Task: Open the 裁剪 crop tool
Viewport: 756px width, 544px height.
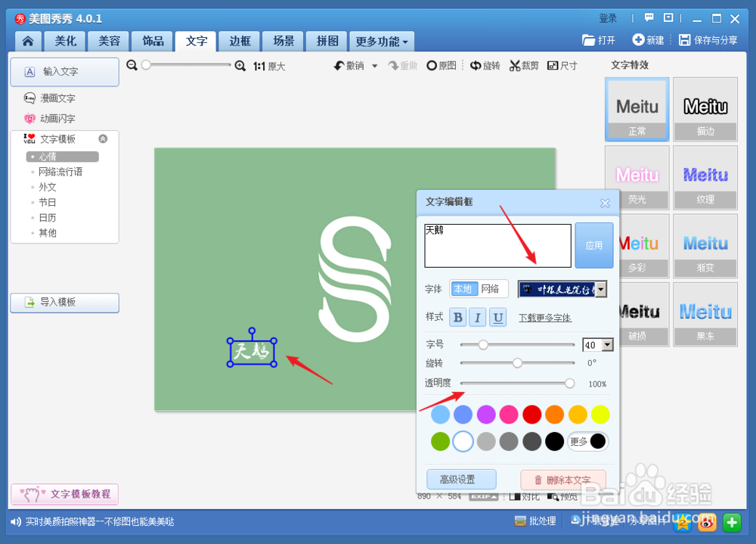Action: (524, 66)
